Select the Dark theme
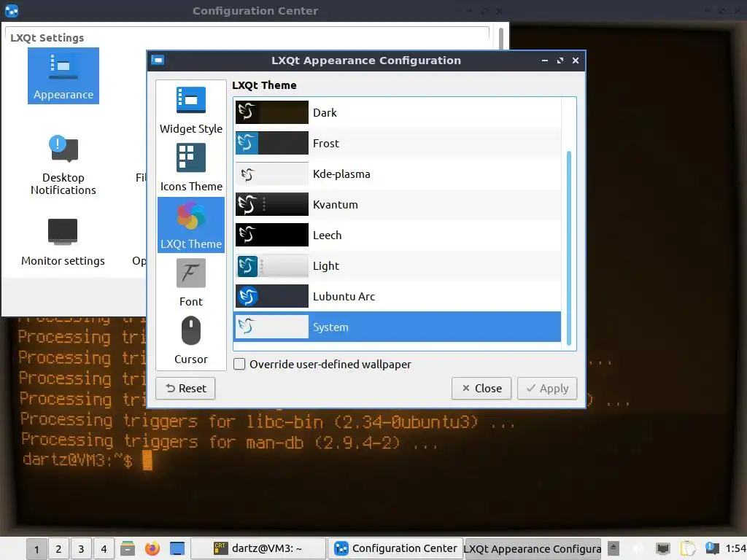Screen dimensions: 747x560 point(398,112)
